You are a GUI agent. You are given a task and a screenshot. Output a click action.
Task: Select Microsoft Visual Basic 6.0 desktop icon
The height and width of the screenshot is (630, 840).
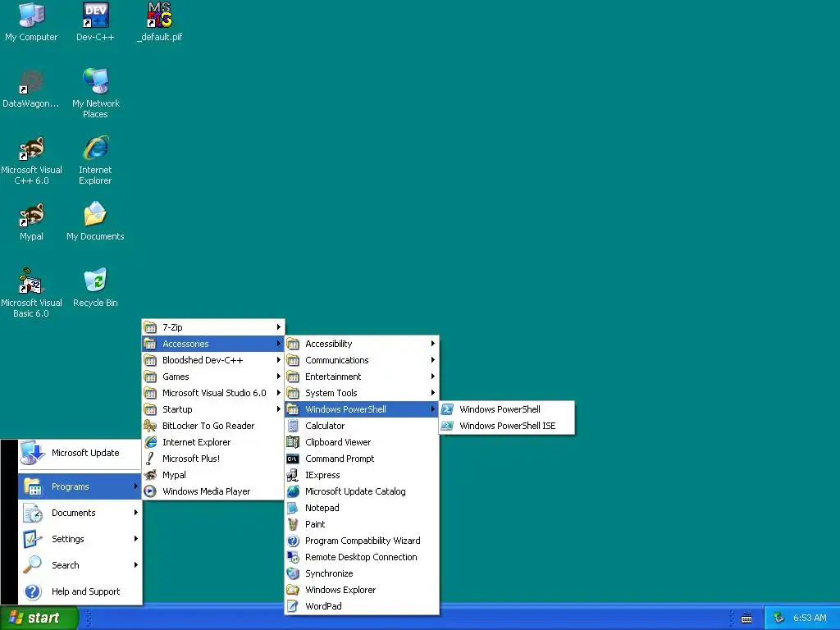pyautogui.click(x=31, y=293)
